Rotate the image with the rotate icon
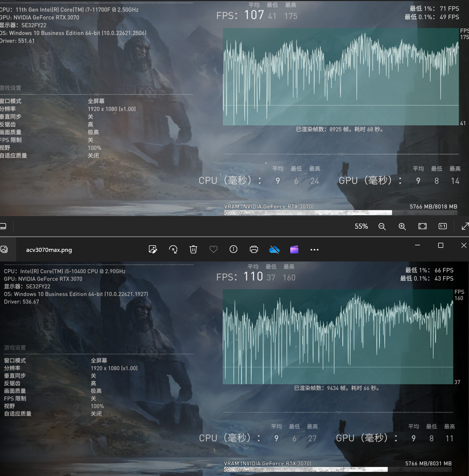469x476 pixels. pyautogui.click(x=173, y=249)
